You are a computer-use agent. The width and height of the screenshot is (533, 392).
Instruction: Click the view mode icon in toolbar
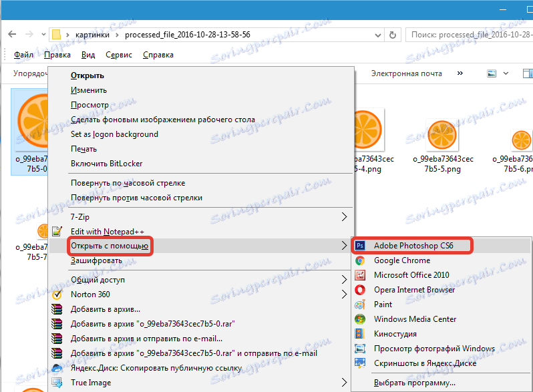coord(492,73)
